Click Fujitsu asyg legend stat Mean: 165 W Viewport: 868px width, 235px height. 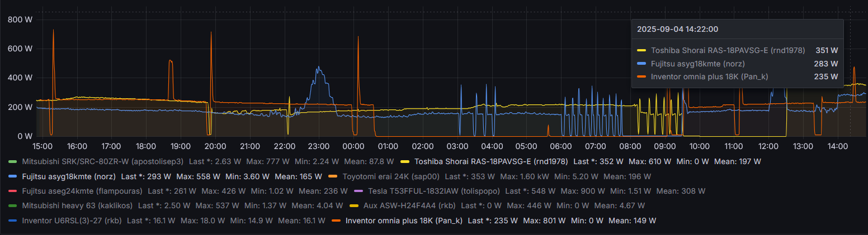[298, 176]
